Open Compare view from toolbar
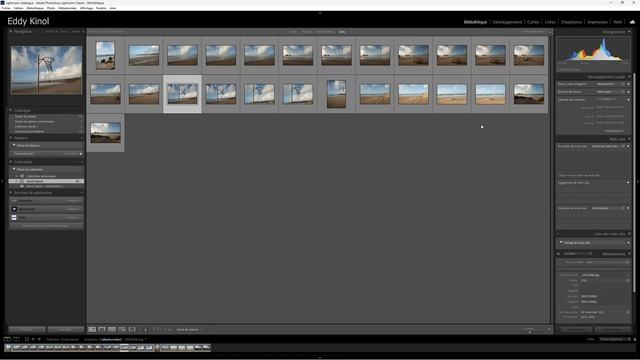Screen dimensions: 640x360 coord(111,329)
